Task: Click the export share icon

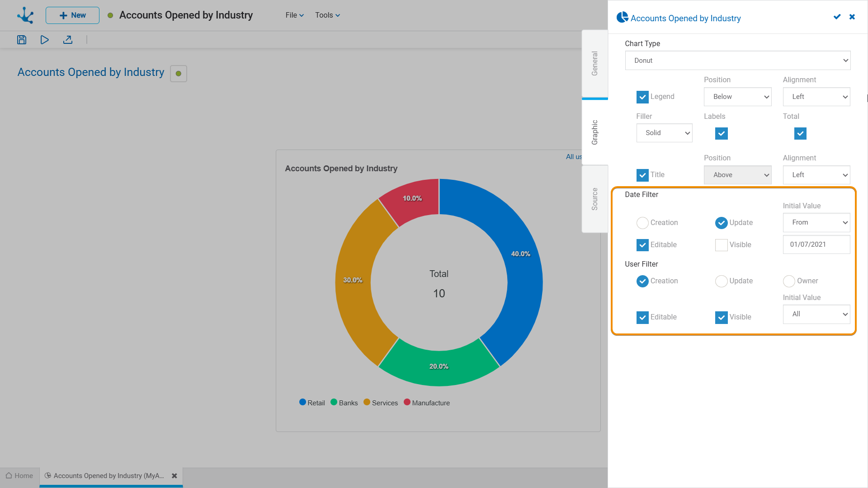Action: click(x=68, y=40)
